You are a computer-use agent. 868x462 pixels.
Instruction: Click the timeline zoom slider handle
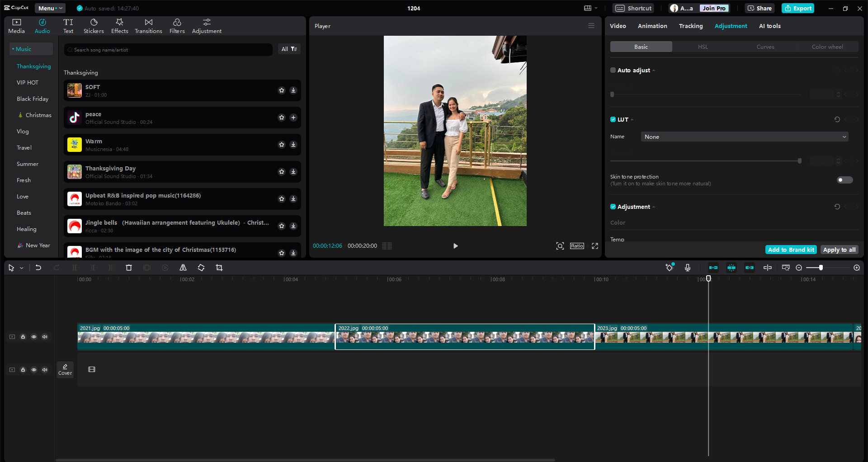[x=821, y=268]
